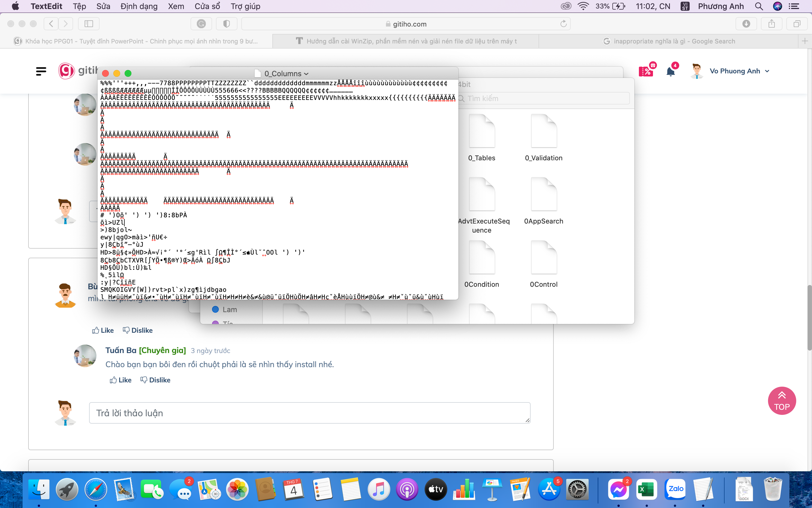Select the 0Control file in Finder
The image size is (812, 508).
tap(544, 264)
